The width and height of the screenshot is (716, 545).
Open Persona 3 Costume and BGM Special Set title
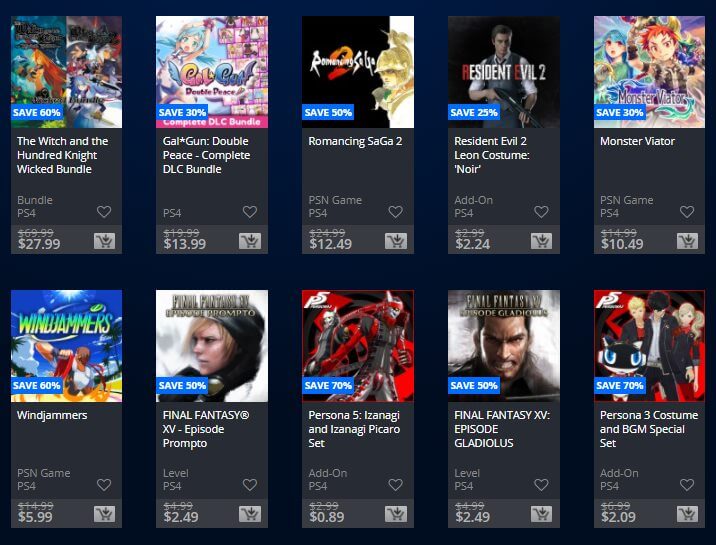pos(649,429)
